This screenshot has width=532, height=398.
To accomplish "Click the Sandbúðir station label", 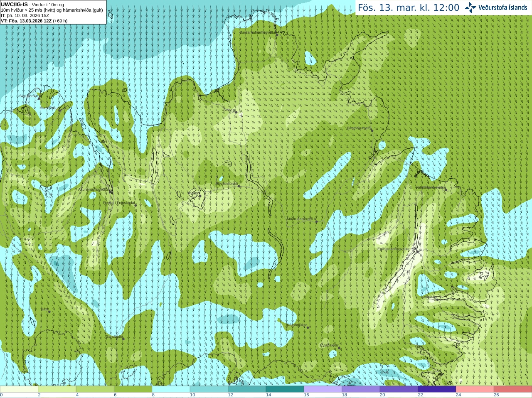I will 114,337.
